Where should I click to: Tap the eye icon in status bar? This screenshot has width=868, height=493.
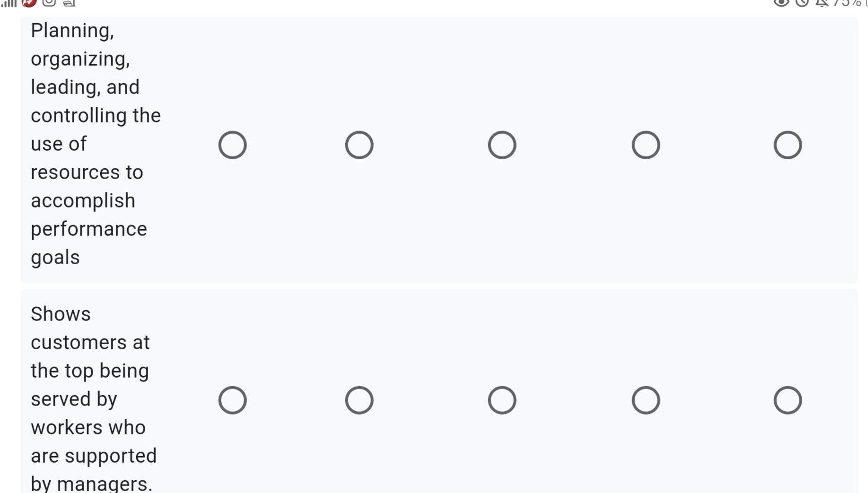781,3
